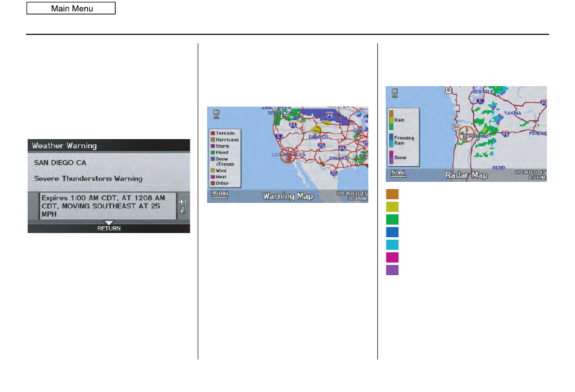The height and width of the screenshot is (392, 575).
Task: Click the icon below the speaker icon
Action: (183, 211)
